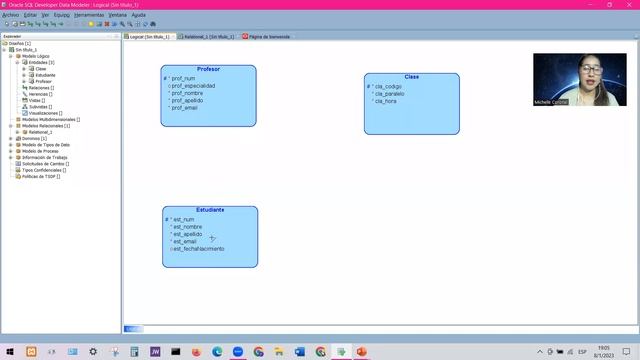Open Microsoft Edge from taskbar

[x=217, y=352]
